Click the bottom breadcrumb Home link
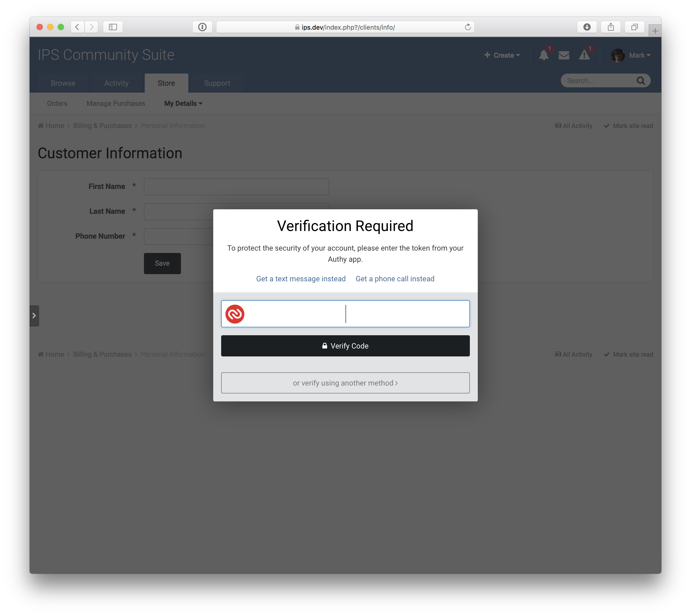Image resolution: width=691 pixels, height=616 pixels. click(x=51, y=354)
